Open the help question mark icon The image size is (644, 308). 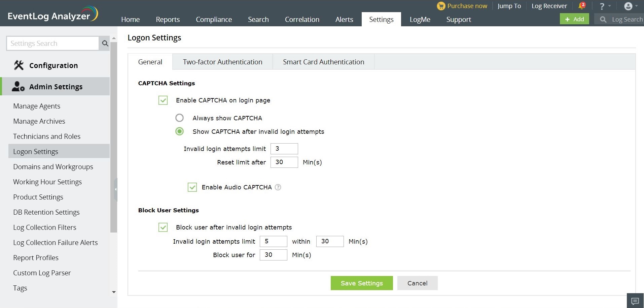pos(602,6)
